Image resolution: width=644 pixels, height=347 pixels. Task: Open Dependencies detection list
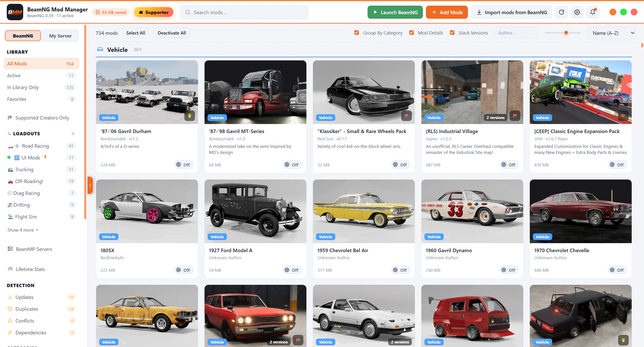[41, 333]
